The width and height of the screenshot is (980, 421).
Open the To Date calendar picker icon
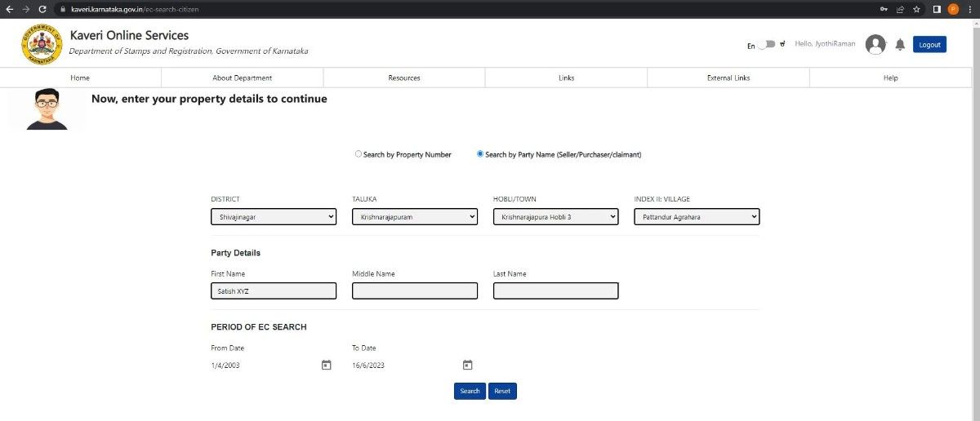coord(467,365)
